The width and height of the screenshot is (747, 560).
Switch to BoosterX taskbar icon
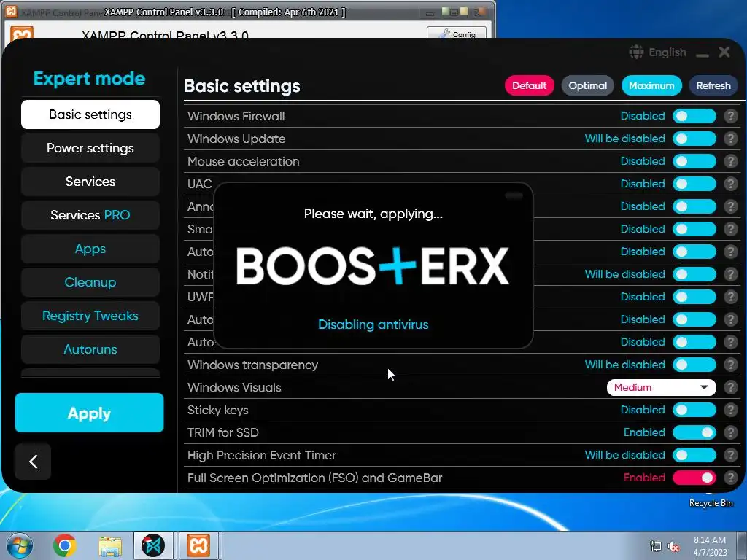(153, 545)
